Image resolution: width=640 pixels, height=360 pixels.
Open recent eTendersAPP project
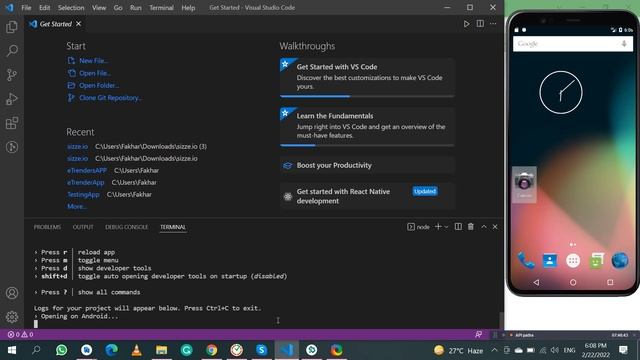87,170
